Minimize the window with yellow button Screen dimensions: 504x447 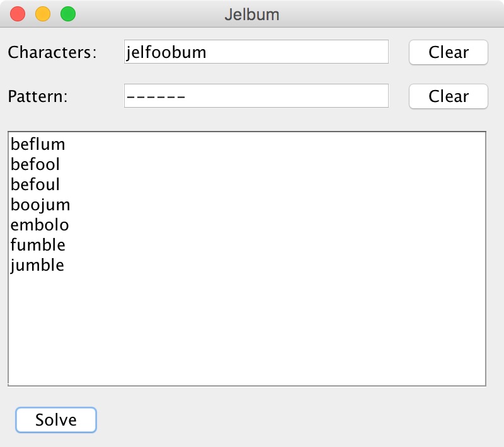click(43, 14)
